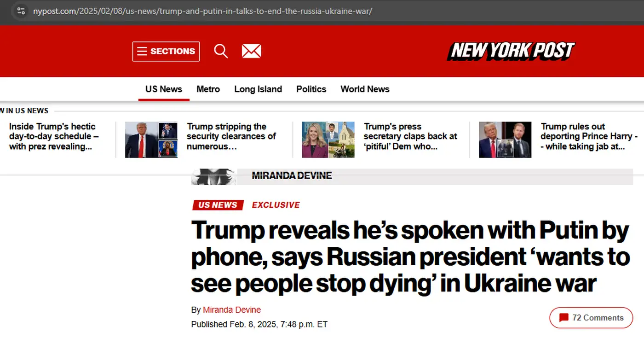Click the search magnifier icon
The height and width of the screenshot is (338, 644).
(221, 51)
